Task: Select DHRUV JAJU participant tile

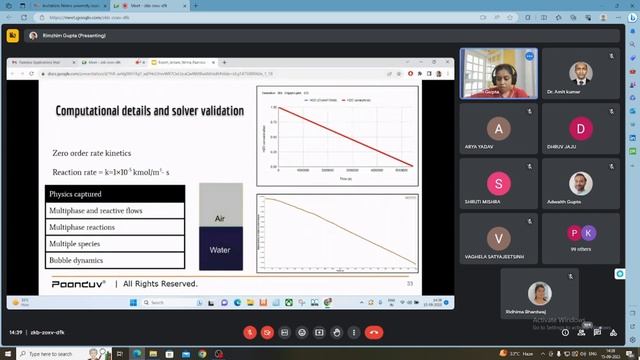Action: click(x=581, y=129)
